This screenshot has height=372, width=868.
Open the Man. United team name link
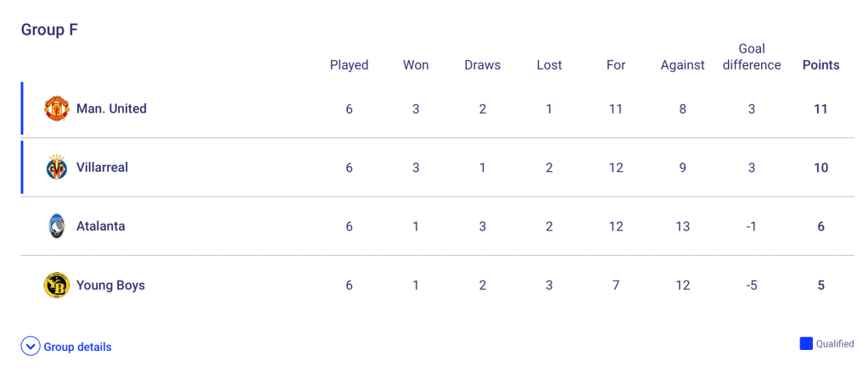click(x=111, y=108)
